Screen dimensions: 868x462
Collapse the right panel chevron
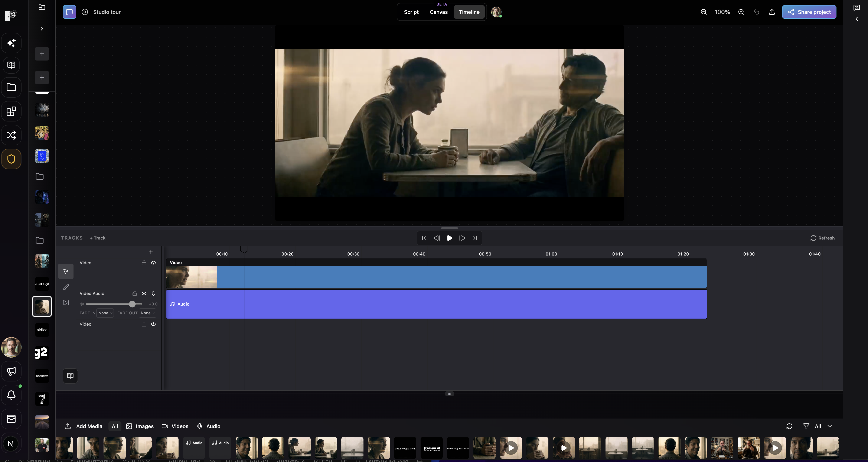point(856,19)
